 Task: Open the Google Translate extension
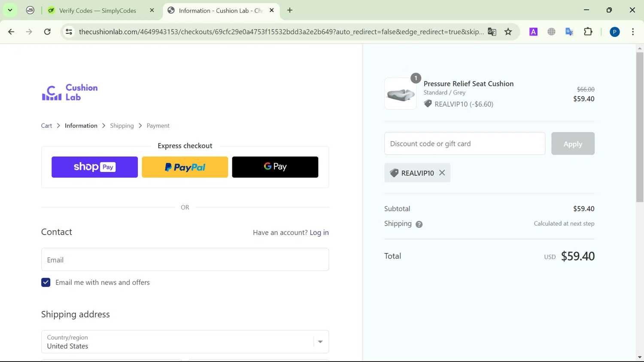tap(569, 32)
